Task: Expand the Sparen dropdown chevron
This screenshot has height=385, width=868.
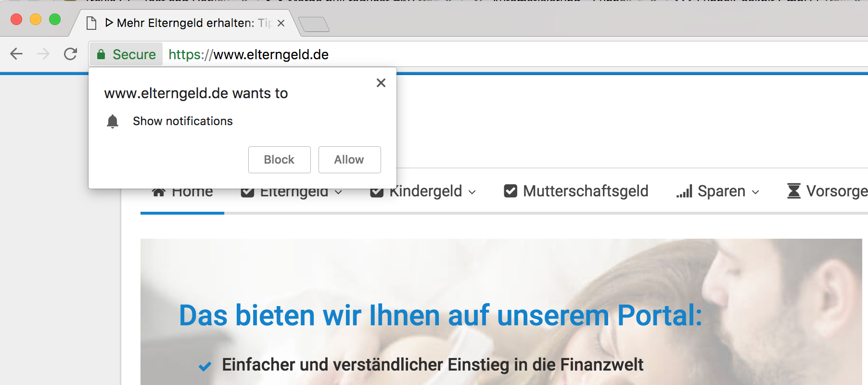Action: pos(755,192)
